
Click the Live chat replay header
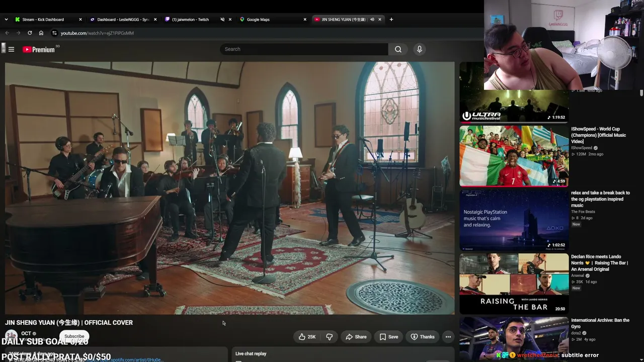pos(251,354)
